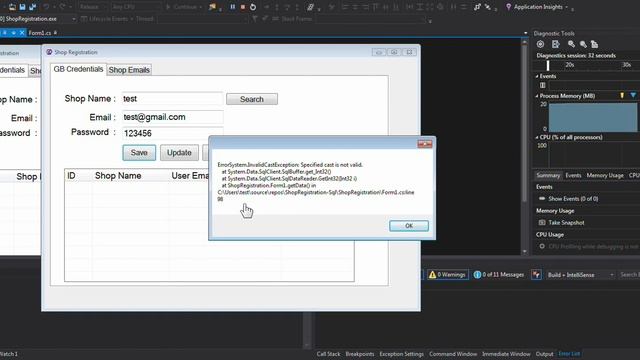640x360 pixels.
Task: Toggle the Events pause track icon
Action: [542, 85]
